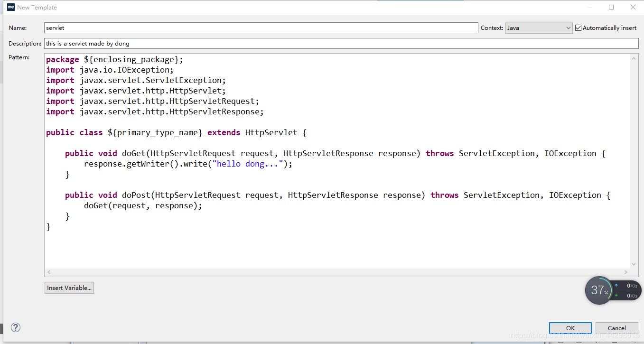Click the pattern scrollbar up arrow
The image size is (644, 344).
pyautogui.click(x=635, y=58)
